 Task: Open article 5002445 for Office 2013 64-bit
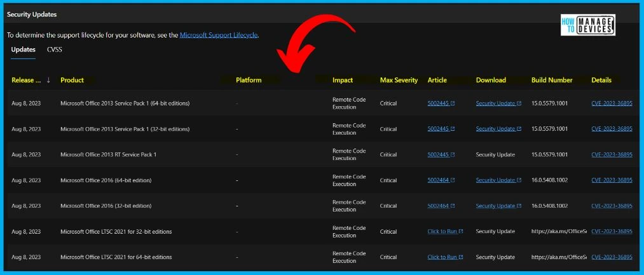(x=441, y=104)
